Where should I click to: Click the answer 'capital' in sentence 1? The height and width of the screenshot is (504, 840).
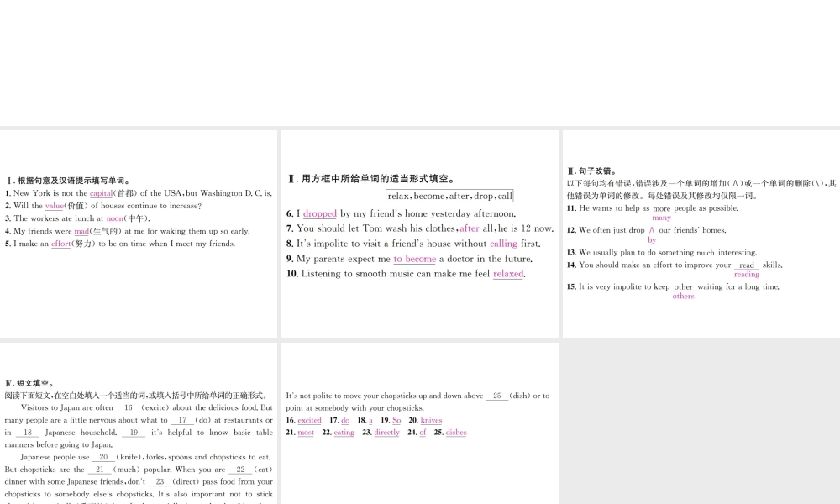(x=101, y=193)
